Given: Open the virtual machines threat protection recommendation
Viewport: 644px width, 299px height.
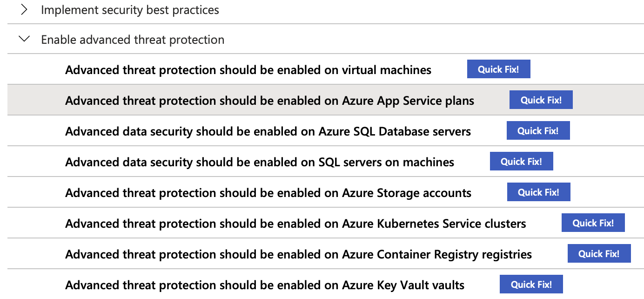Looking at the screenshot, I should (248, 69).
